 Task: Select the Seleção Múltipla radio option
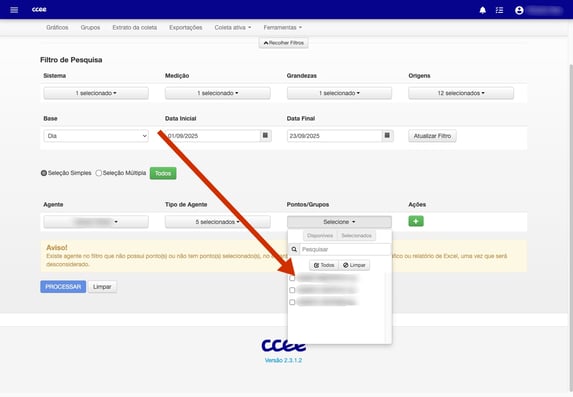coord(99,173)
